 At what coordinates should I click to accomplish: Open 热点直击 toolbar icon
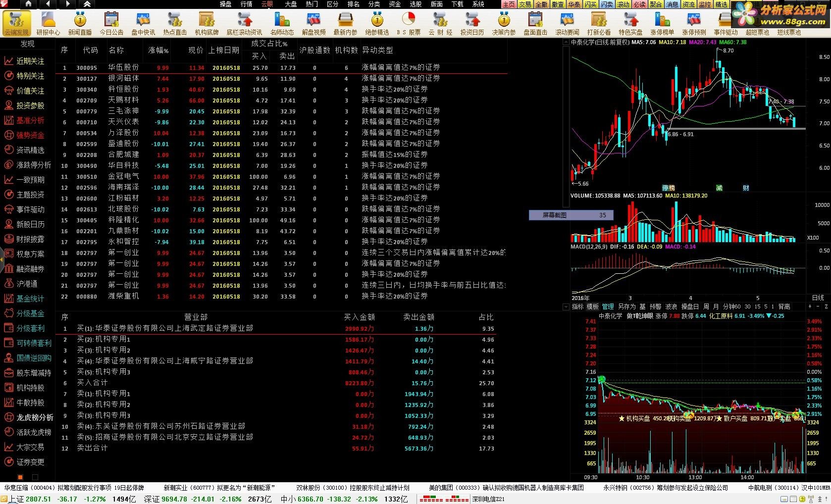(x=175, y=23)
